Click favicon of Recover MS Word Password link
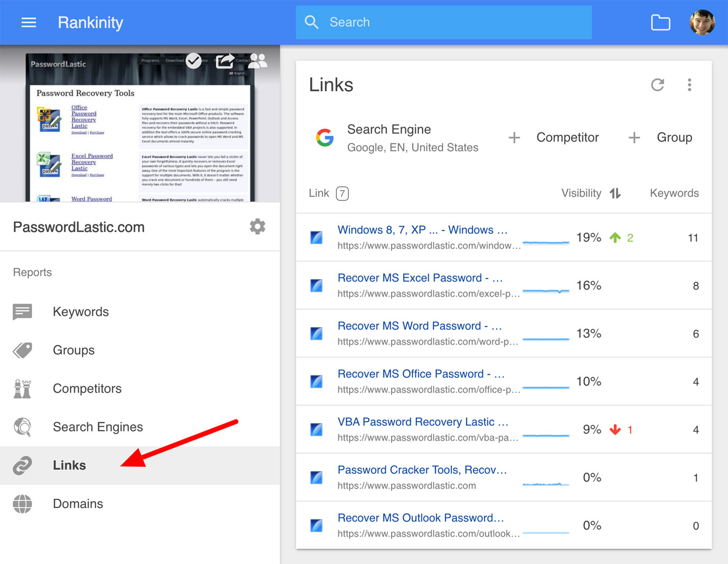 coord(316,334)
